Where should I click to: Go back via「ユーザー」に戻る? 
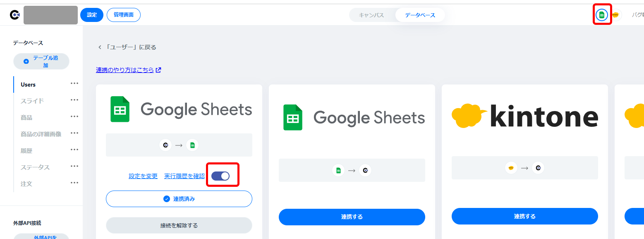click(x=127, y=47)
